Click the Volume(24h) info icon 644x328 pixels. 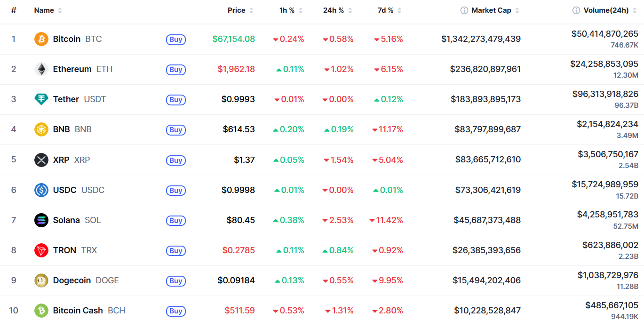click(x=576, y=10)
